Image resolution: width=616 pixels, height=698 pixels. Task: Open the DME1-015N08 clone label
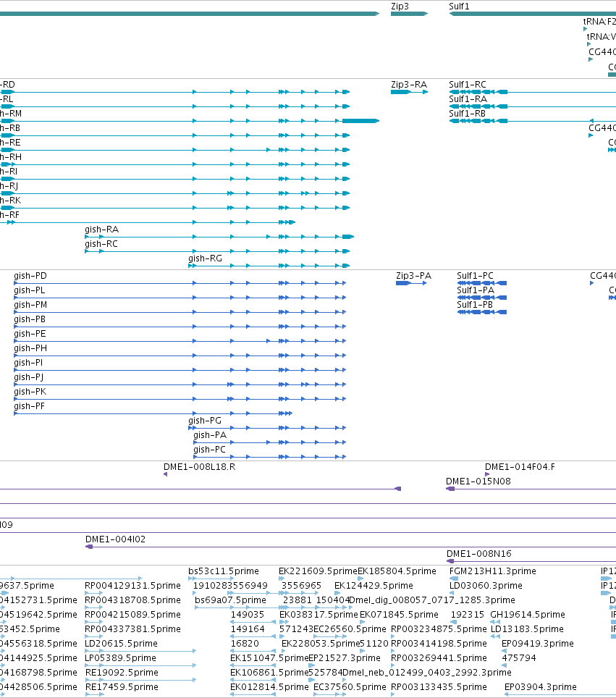pos(478,482)
